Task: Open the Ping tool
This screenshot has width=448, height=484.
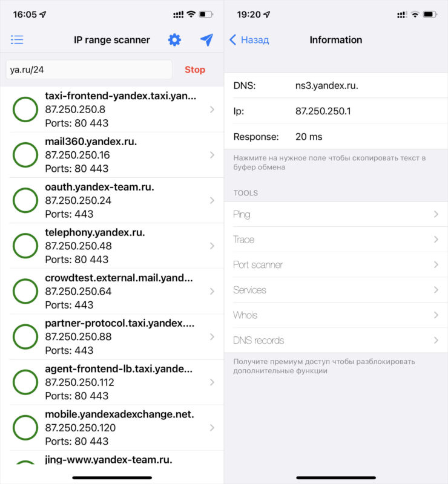Action: (336, 214)
